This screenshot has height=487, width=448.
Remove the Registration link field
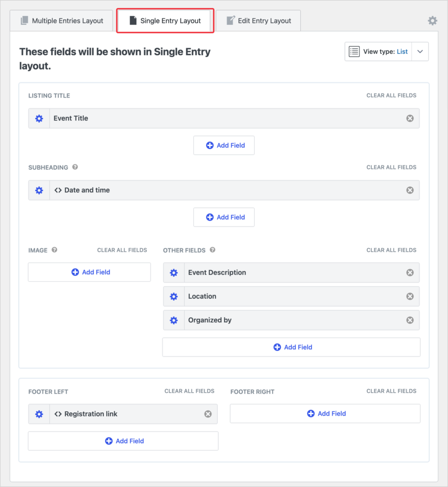(208, 414)
